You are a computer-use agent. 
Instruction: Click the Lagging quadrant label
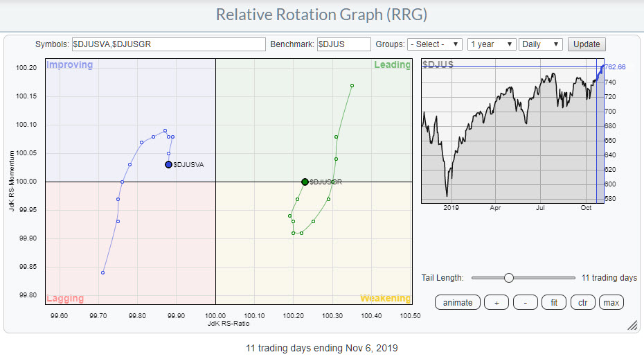tap(64, 299)
